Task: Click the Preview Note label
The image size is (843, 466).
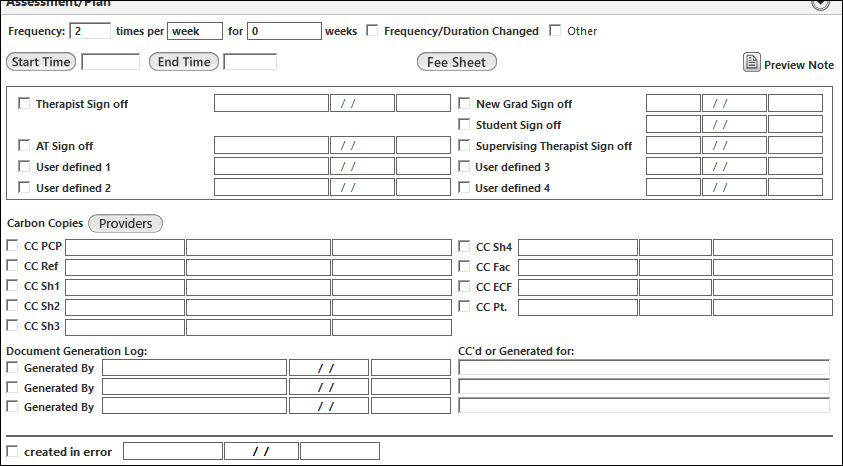Action: (x=799, y=65)
